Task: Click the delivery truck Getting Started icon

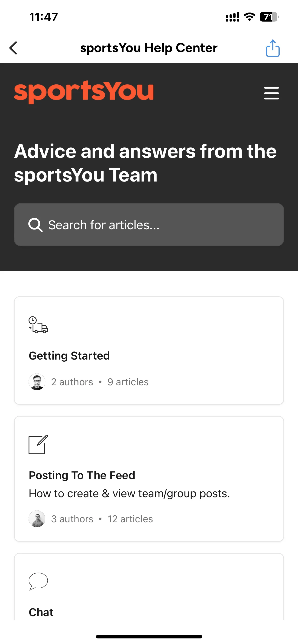Action: point(38,325)
